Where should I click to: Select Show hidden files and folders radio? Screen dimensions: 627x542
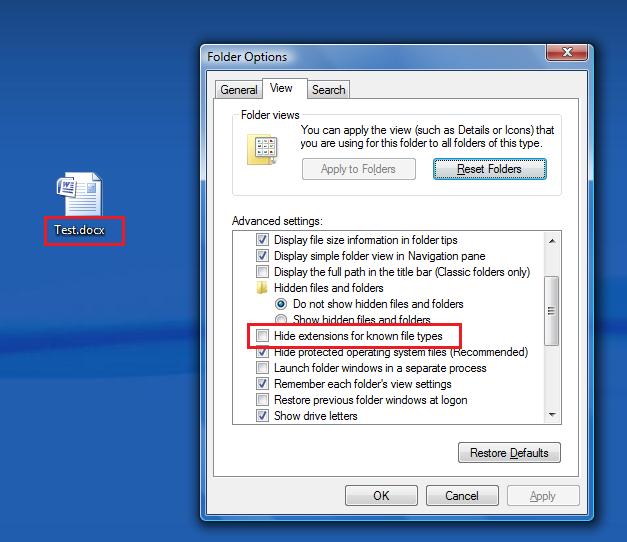tap(281, 319)
